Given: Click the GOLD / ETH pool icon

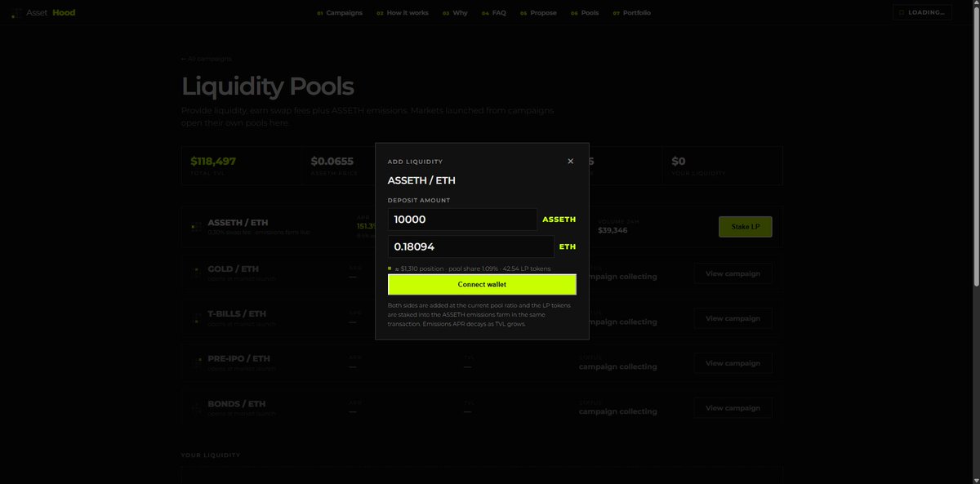Looking at the screenshot, I should coord(196,273).
